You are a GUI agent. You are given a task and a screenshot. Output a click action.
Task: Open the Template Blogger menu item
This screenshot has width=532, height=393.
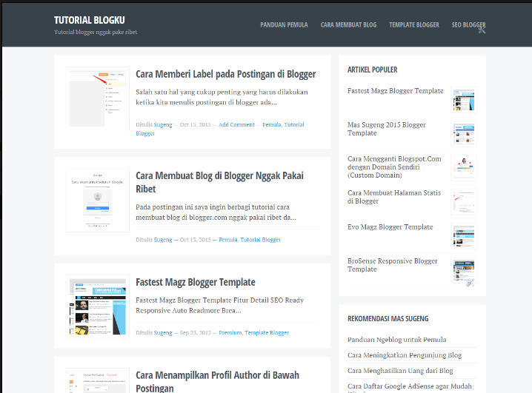coord(414,24)
